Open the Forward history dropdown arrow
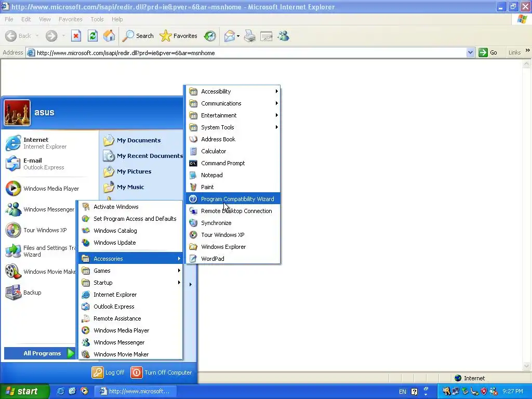532x399 pixels. point(63,36)
